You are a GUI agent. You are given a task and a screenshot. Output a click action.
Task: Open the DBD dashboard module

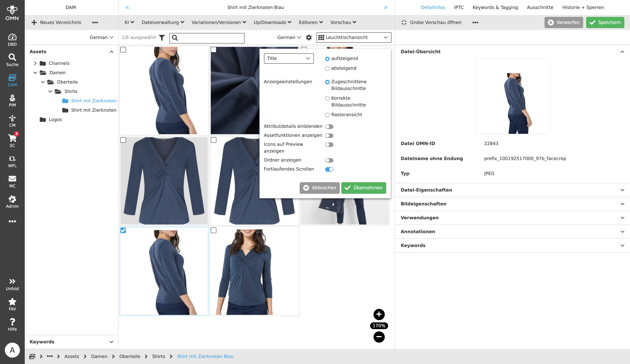(12, 40)
